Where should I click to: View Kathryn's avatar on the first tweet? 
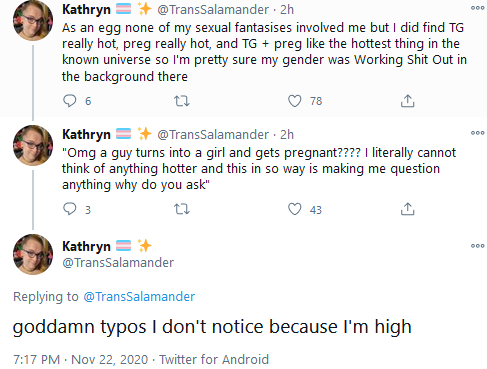point(33,20)
